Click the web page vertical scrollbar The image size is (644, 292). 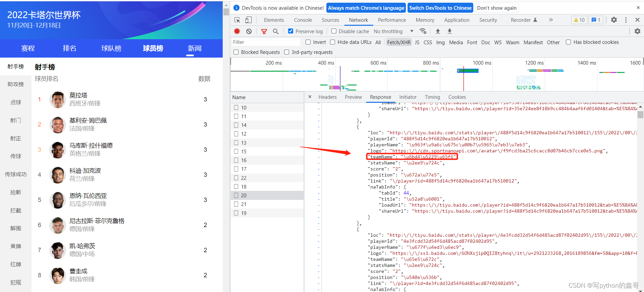point(226,12)
